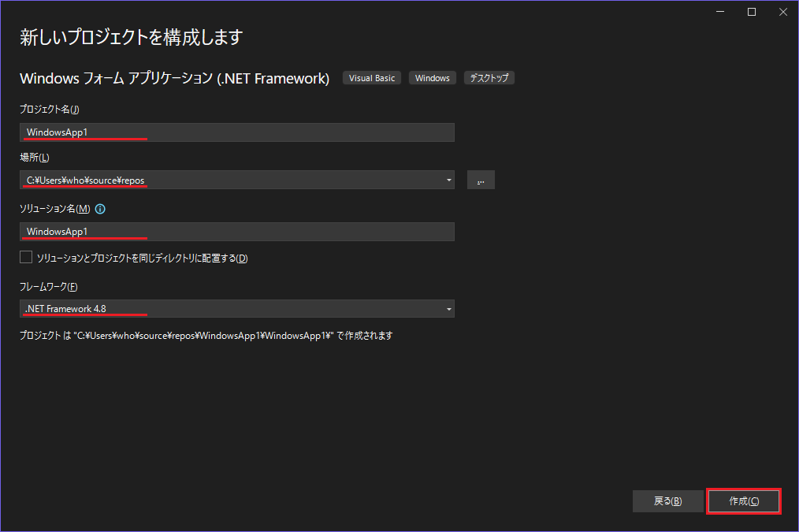
Task: Click the Visual Basic tag
Action: 372,78
